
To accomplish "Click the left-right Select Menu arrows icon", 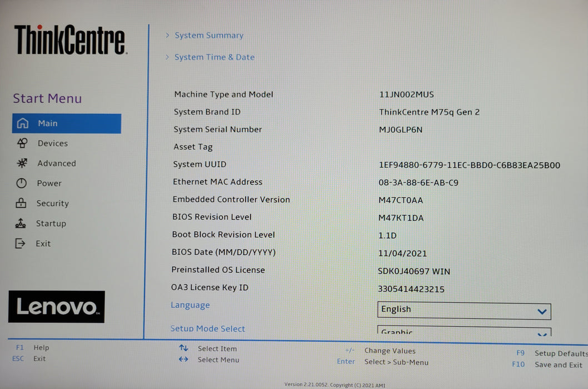I will coord(183,359).
